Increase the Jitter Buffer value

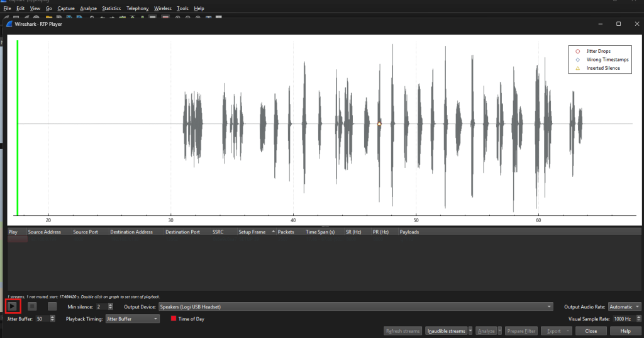pyautogui.click(x=53, y=317)
